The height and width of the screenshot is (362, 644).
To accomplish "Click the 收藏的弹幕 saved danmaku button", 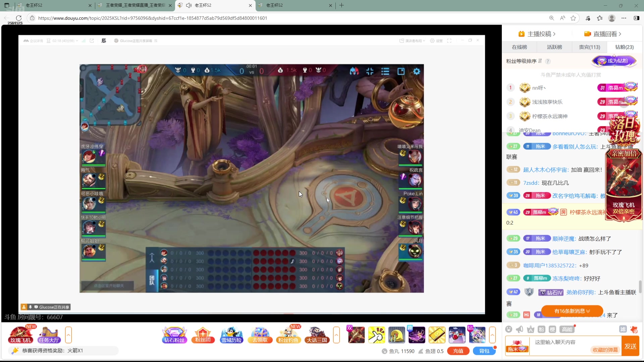I will (605, 350).
